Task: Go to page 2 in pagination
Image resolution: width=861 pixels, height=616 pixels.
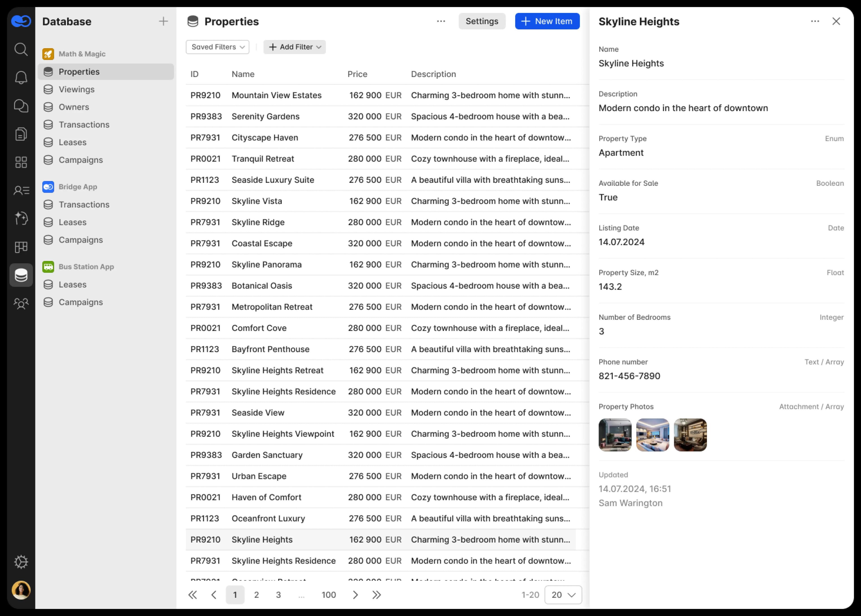Action: pyautogui.click(x=257, y=595)
